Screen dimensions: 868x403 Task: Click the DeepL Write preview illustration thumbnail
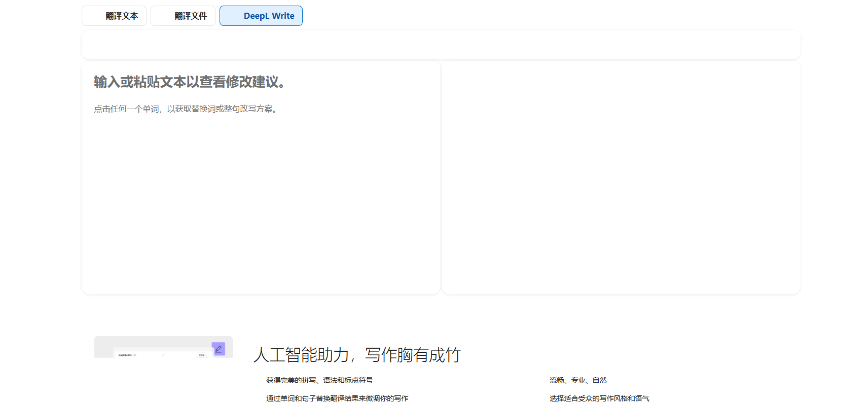coord(163,347)
